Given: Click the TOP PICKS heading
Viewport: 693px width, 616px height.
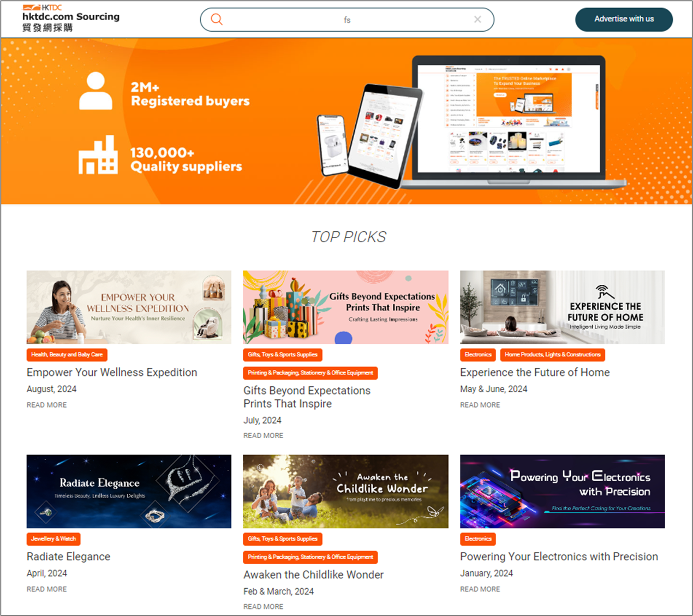Looking at the screenshot, I should tap(349, 237).
